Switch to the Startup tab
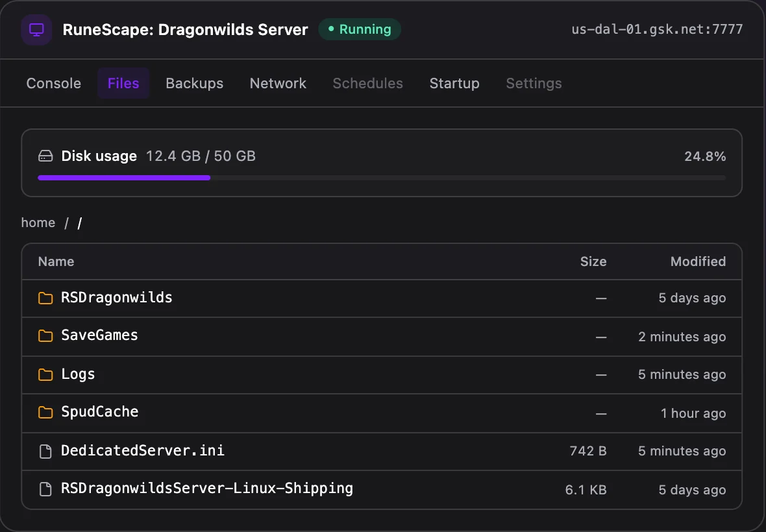Screen dimensions: 766x532 pos(454,84)
